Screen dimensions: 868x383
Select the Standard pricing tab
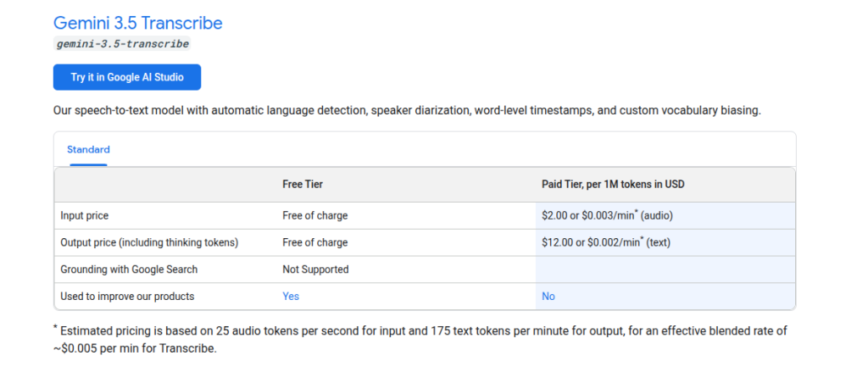88,149
